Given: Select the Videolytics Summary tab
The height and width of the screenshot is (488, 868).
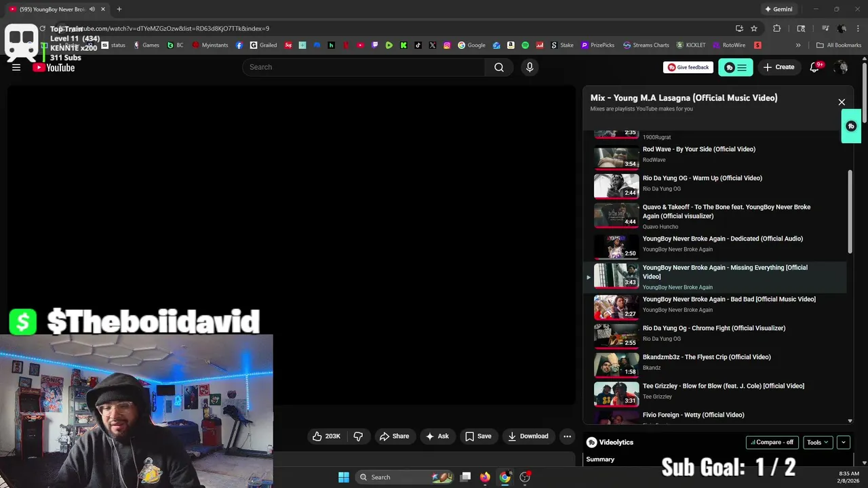Looking at the screenshot, I should [600, 460].
